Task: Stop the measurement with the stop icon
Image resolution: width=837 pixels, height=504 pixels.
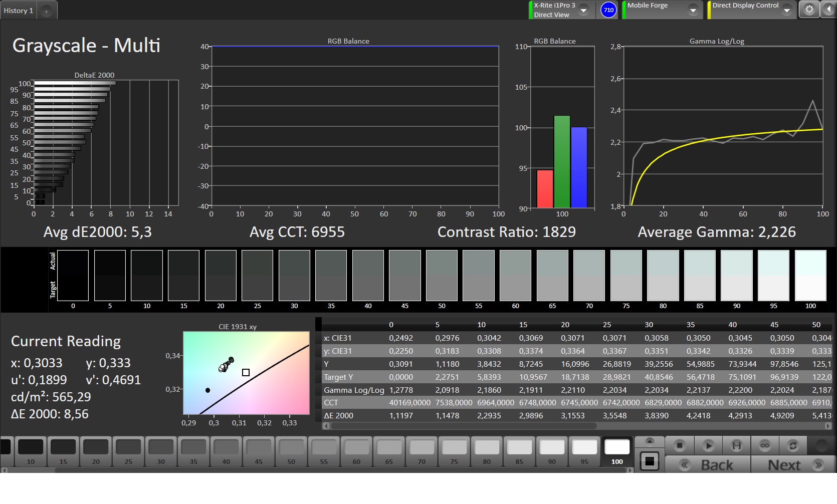Action: tap(680, 445)
